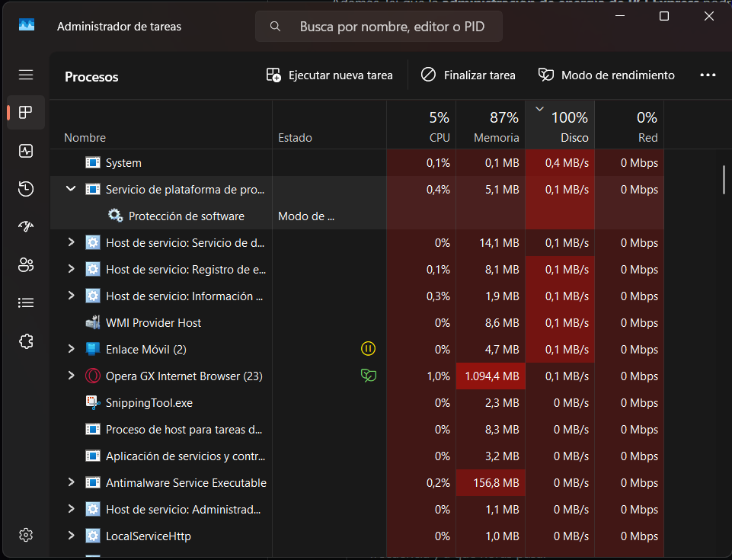Sort by the Nombre column header

[161, 125]
